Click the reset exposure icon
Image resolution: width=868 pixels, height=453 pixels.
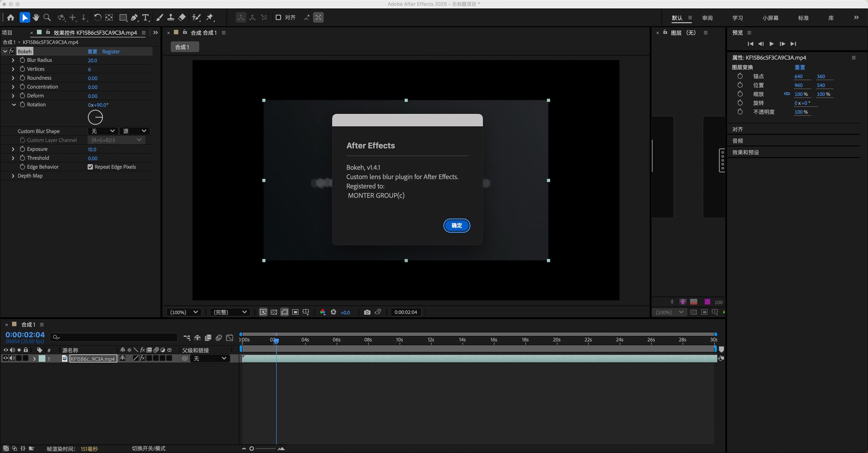click(334, 312)
